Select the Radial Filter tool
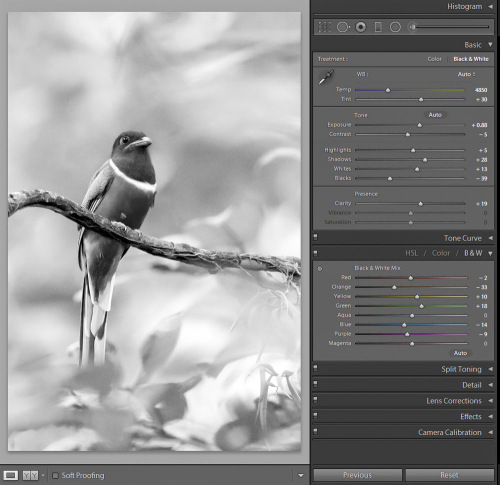Viewport: 500px width, 485px height. coord(395,27)
